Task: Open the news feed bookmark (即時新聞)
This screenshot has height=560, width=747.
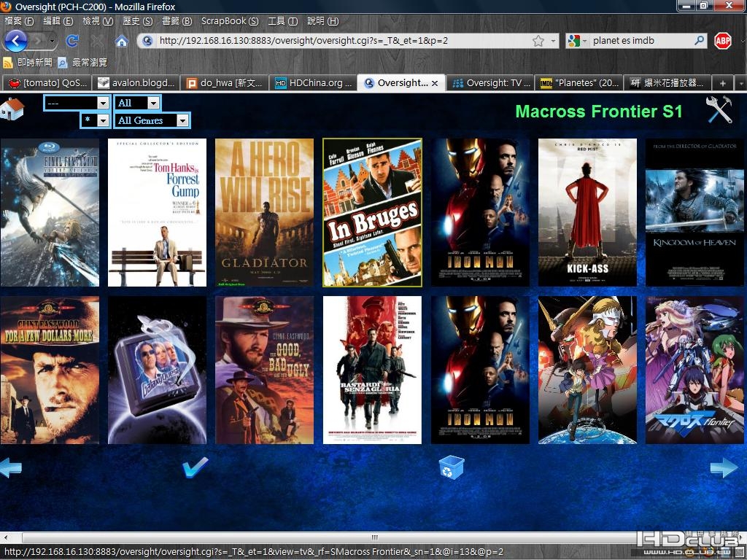Action: (27, 63)
